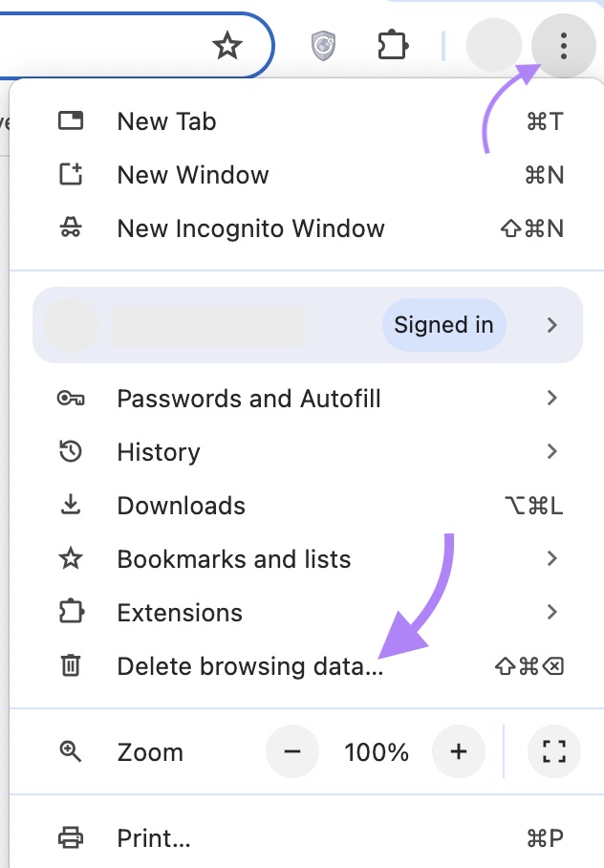Expand the Passwords and Autofill submenu
Viewport: 604px width, 868px height.
pyautogui.click(x=551, y=399)
